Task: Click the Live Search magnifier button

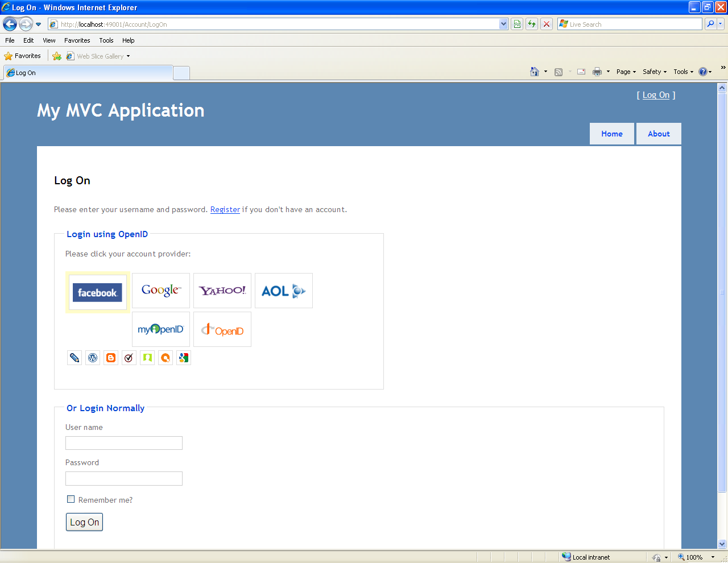Action: point(710,24)
